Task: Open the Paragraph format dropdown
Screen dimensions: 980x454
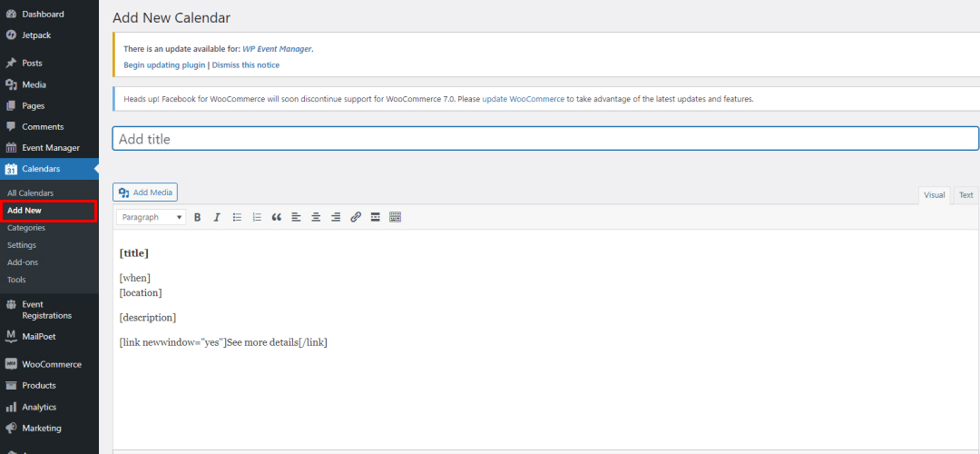Action: coord(151,217)
